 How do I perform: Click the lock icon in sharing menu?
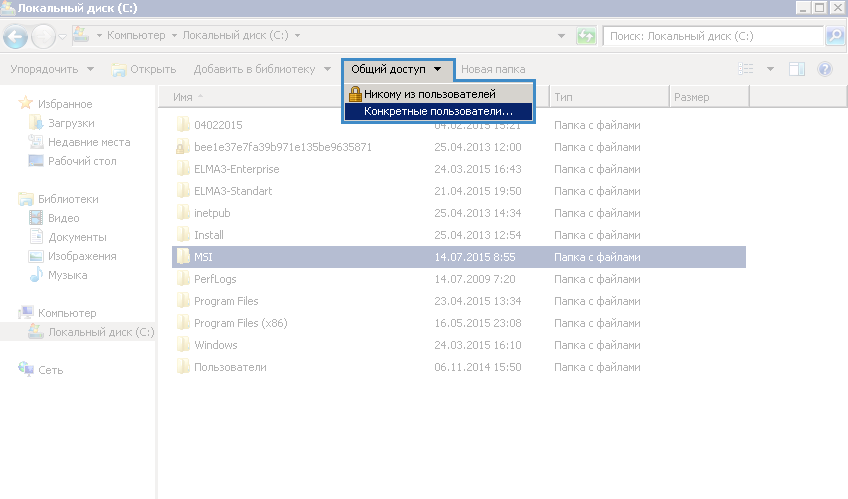click(x=355, y=94)
